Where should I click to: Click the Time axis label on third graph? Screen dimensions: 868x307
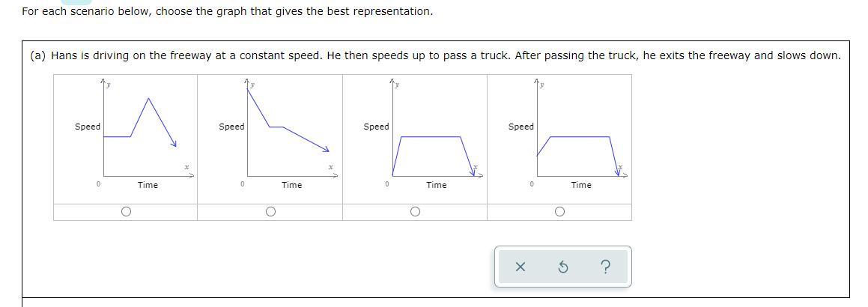437,185
